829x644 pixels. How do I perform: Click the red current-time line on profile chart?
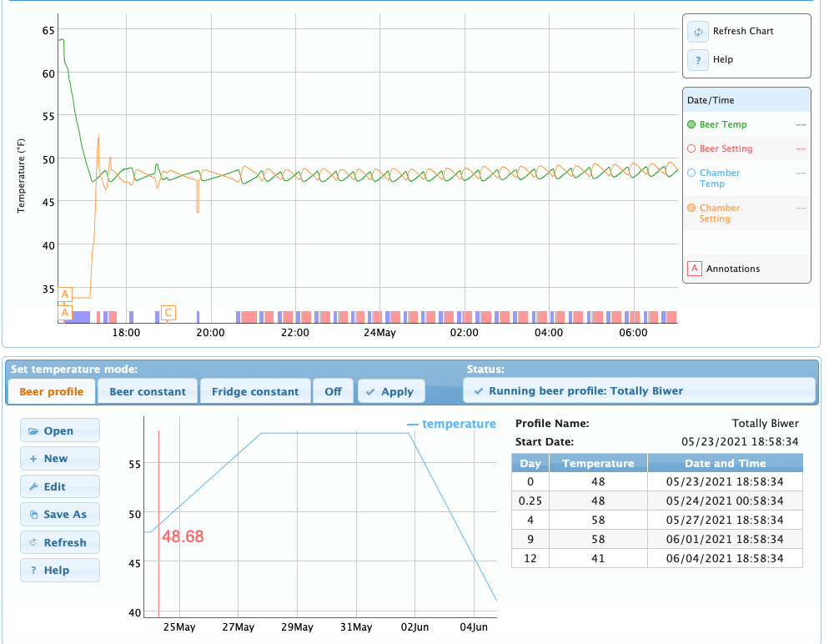click(x=158, y=523)
